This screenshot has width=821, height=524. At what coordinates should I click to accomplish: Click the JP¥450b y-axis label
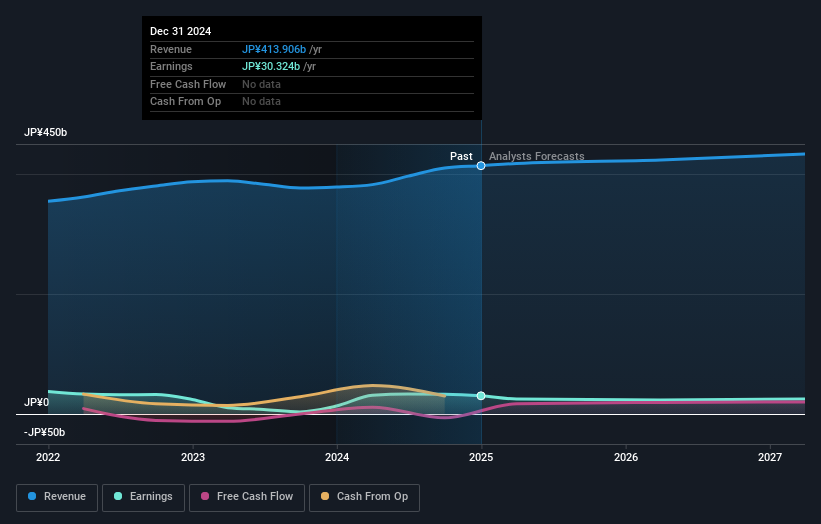[x=46, y=132]
